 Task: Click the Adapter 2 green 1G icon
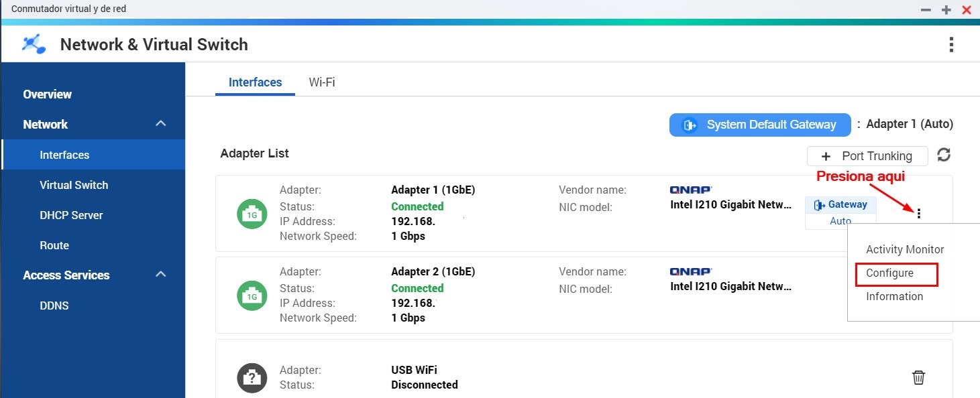[252, 295]
